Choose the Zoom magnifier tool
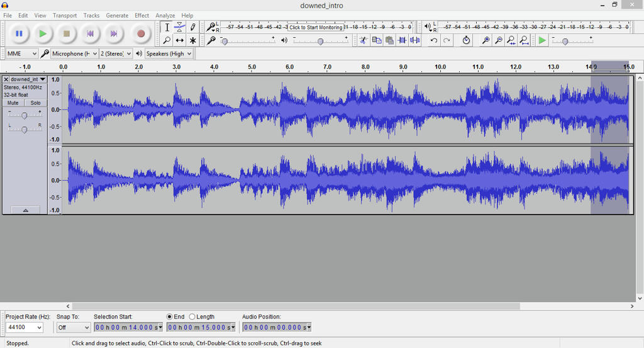The height and width of the screenshot is (348, 644). pos(167,40)
